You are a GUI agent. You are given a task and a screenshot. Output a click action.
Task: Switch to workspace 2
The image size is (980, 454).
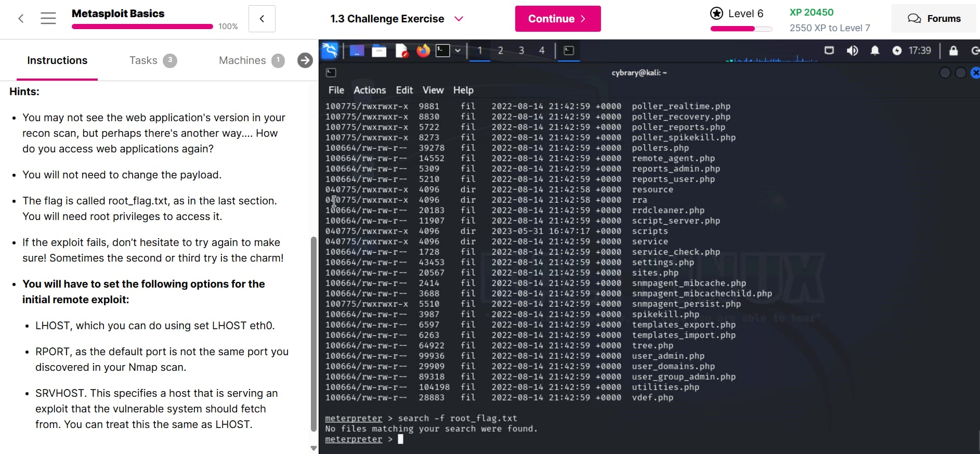pyautogui.click(x=500, y=50)
